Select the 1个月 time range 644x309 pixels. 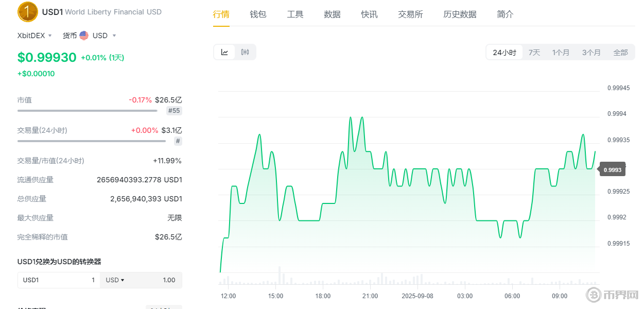(x=561, y=53)
